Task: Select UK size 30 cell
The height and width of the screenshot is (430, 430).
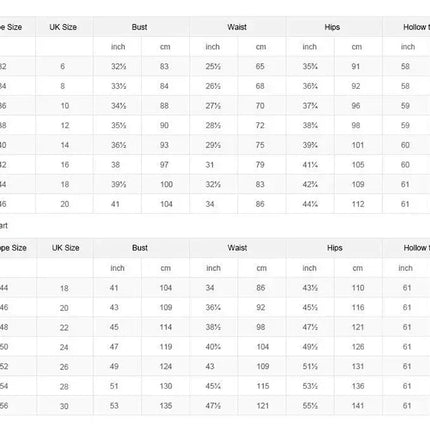Action: click(64, 406)
